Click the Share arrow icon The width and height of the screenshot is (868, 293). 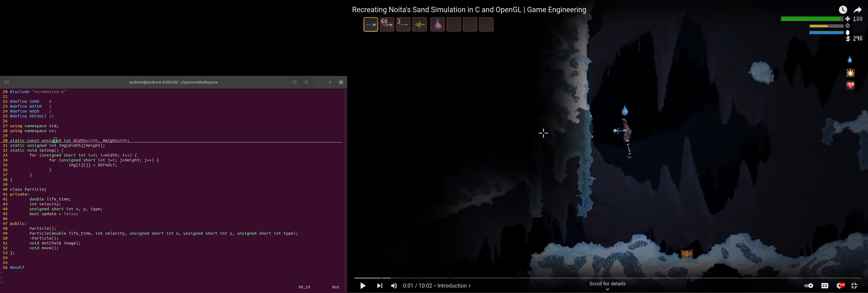(x=857, y=10)
